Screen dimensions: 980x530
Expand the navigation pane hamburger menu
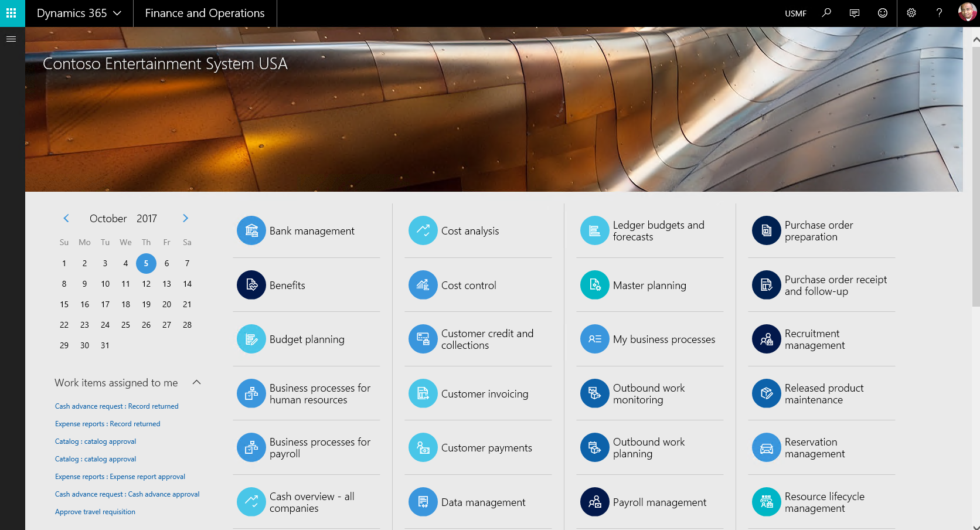click(x=11, y=39)
